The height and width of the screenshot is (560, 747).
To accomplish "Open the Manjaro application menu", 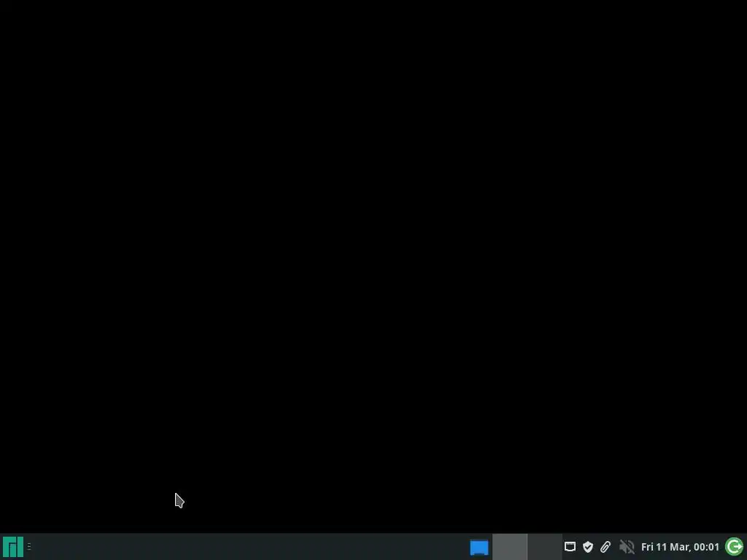I will [x=13, y=547].
